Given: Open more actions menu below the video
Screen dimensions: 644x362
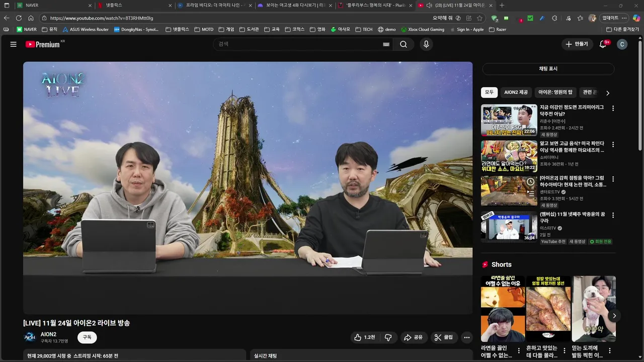Looking at the screenshot, I should coord(467,337).
